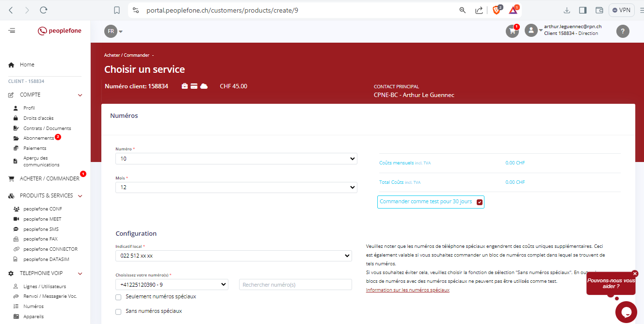Uncheck 'Commander comme test pour 30 jours'
The width and height of the screenshot is (644, 324).
click(480, 202)
